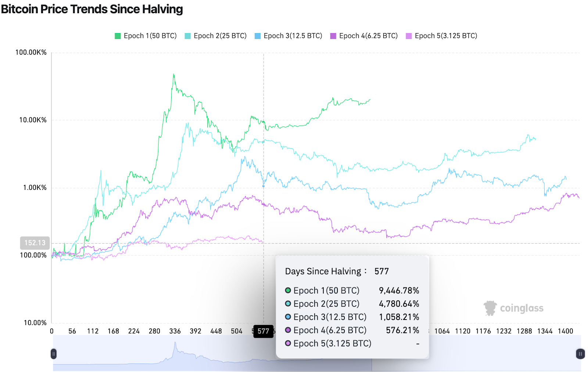Image resolution: width=588 pixels, height=372 pixels.
Task: Click the Epoch 2(25 BTC) label in the tooltip
Action: pos(326,304)
